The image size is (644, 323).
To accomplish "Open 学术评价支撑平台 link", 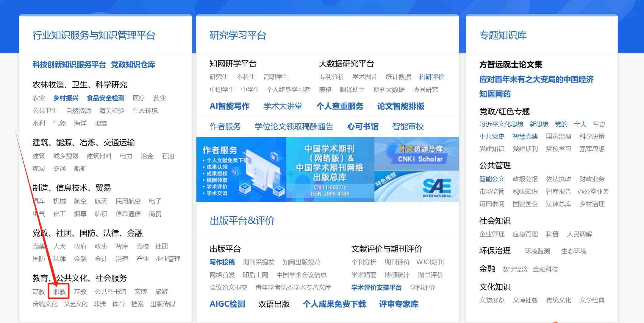I will [376, 287].
